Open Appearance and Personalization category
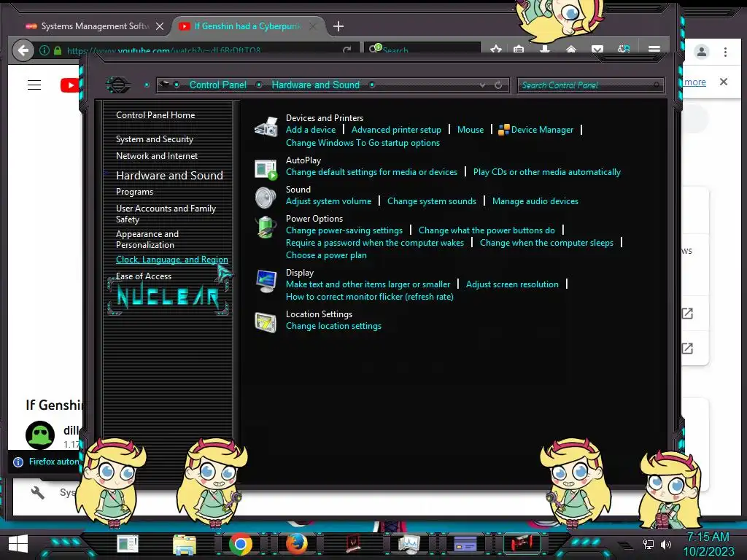The height and width of the screenshot is (560, 747). click(147, 239)
